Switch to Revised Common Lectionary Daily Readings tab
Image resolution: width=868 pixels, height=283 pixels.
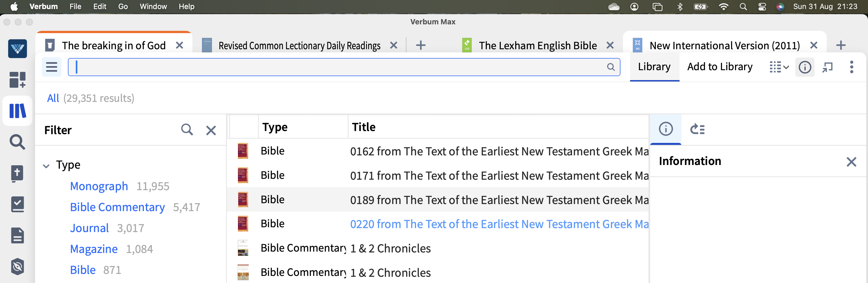(299, 46)
